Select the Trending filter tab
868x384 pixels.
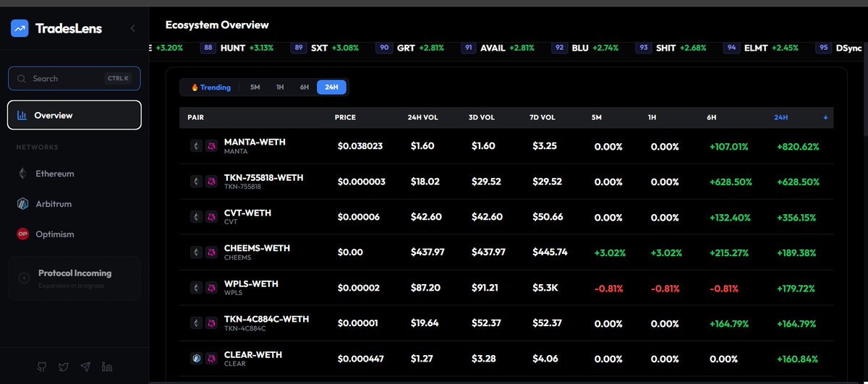pos(210,88)
